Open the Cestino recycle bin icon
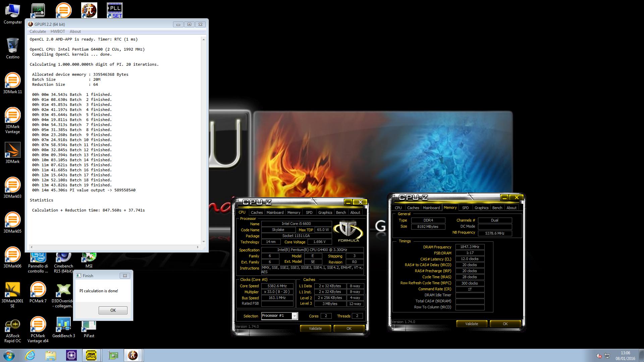 [x=13, y=49]
